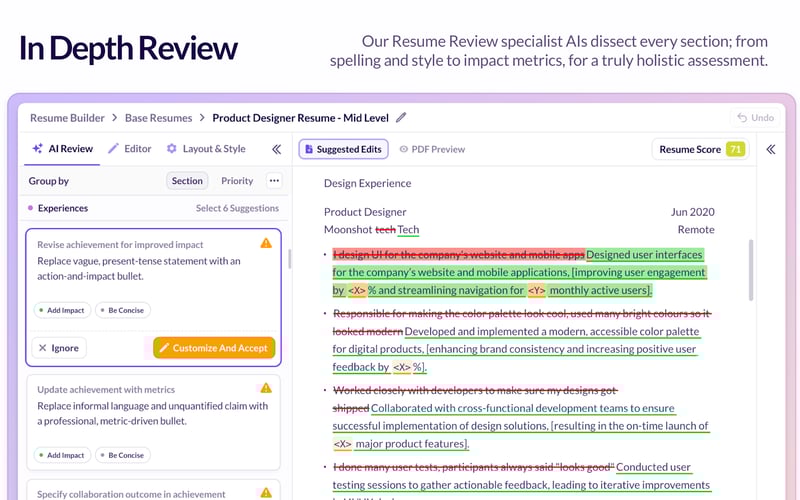Viewport: 800px width, 500px height.
Task: Click the Product Designer job title
Action: coord(365,212)
